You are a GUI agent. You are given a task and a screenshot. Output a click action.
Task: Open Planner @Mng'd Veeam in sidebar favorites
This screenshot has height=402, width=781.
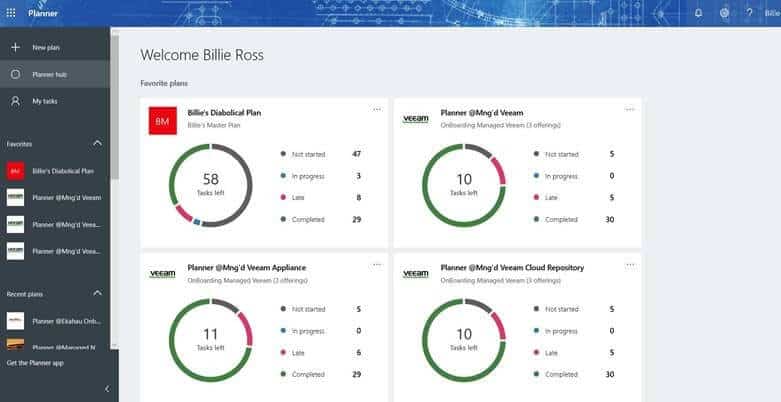[55, 198]
